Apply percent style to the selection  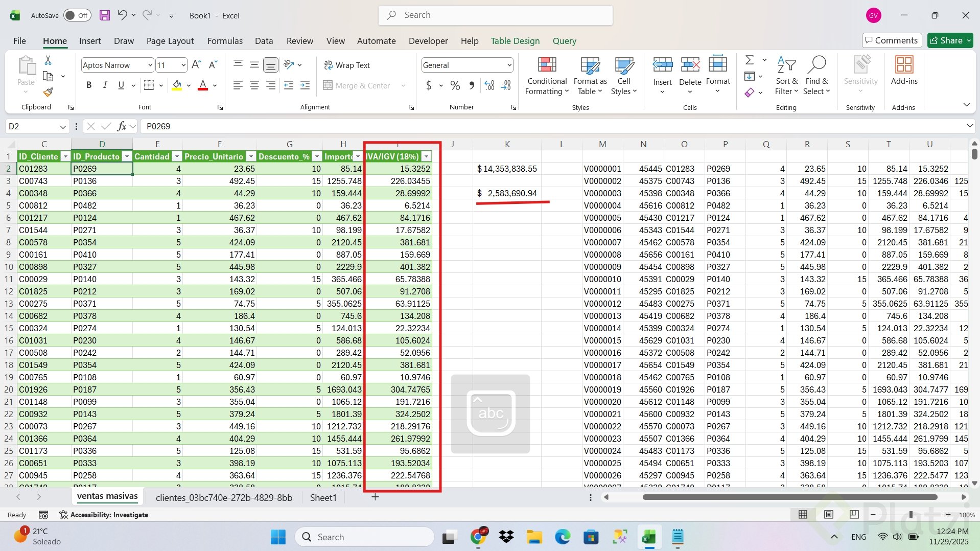(455, 86)
